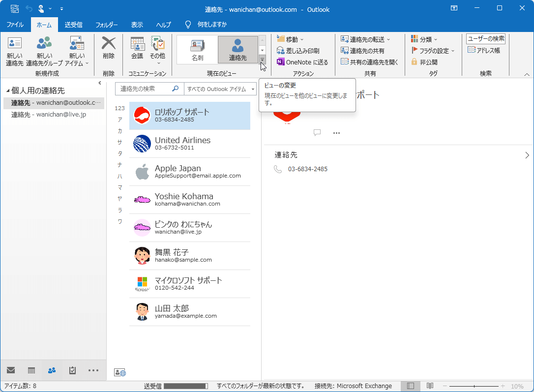Open the 表示 tab
Screen dimensions: 534x392
(x=137, y=25)
